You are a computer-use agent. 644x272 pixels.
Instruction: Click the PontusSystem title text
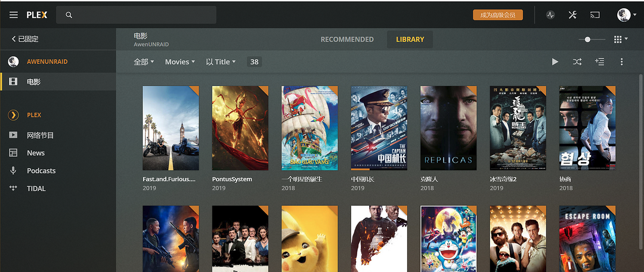pyautogui.click(x=232, y=179)
